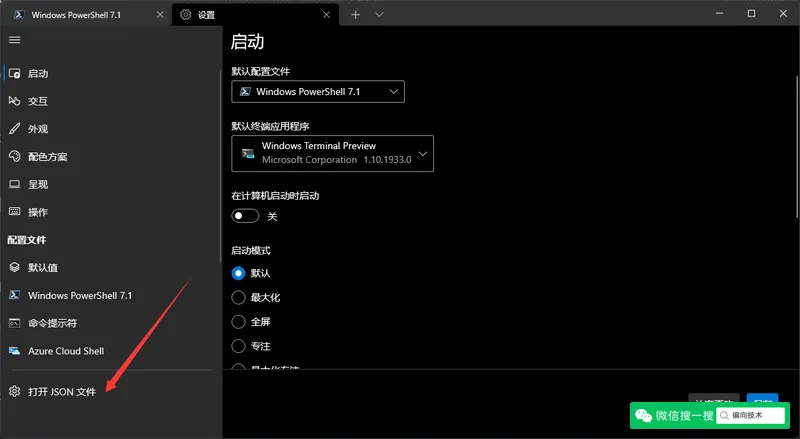Open a new tab with plus button
This screenshot has width=800, height=439.
[x=356, y=15]
